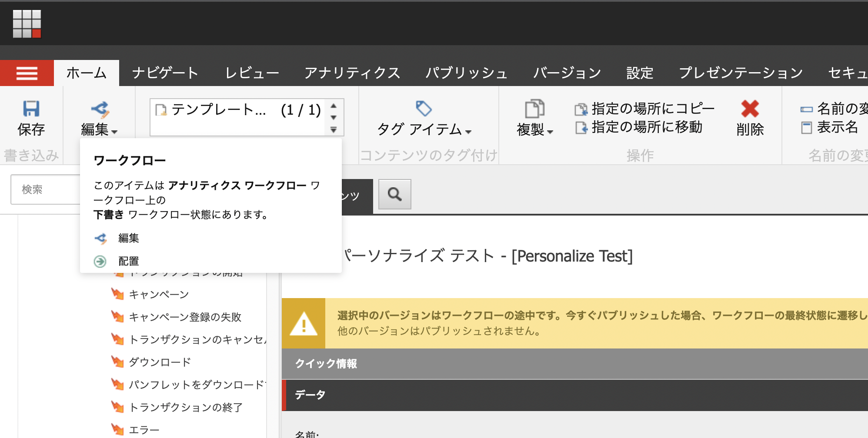Open the red hamburger menu
Viewport: 868px width, 438px height.
click(x=27, y=73)
